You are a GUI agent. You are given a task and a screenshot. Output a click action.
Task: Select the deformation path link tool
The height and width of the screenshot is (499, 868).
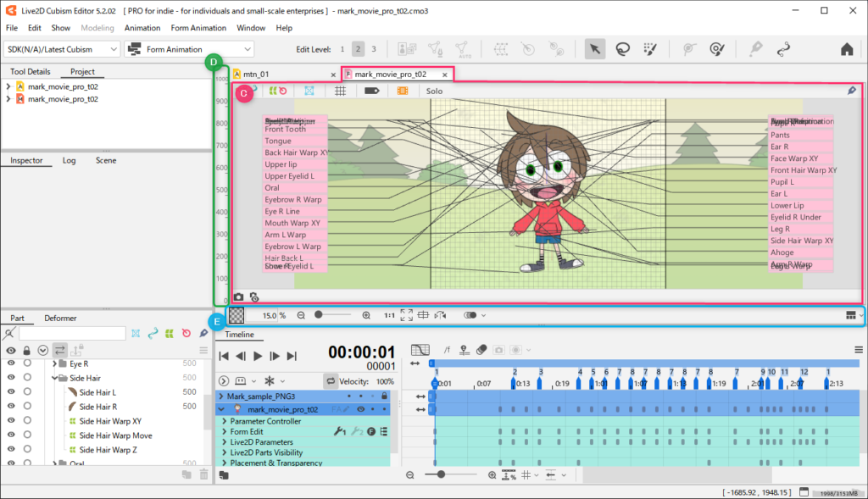point(783,49)
